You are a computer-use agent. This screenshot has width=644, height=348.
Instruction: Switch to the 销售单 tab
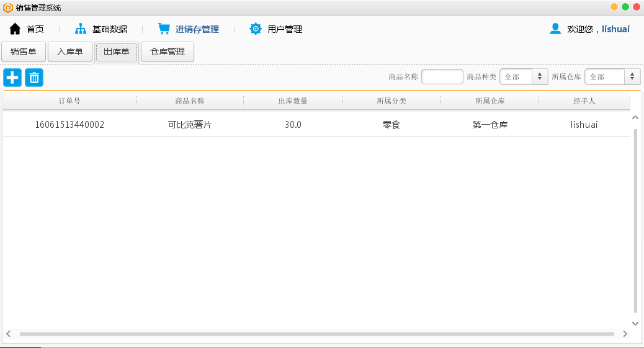(x=24, y=51)
